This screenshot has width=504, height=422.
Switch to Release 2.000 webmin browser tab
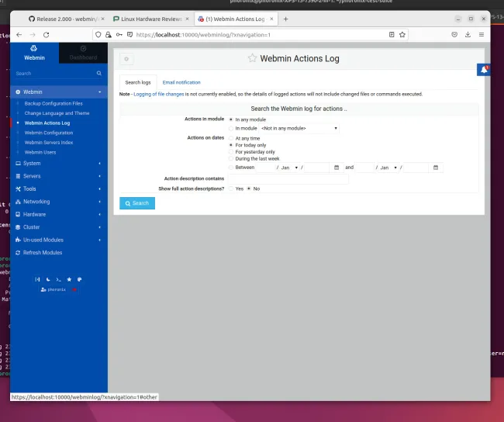point(67,19)
